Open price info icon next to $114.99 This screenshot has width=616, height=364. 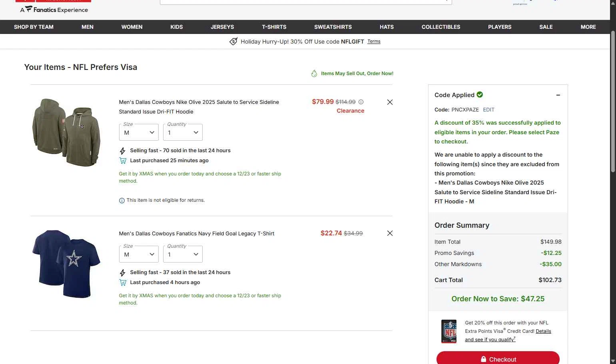tap(361, 102)
